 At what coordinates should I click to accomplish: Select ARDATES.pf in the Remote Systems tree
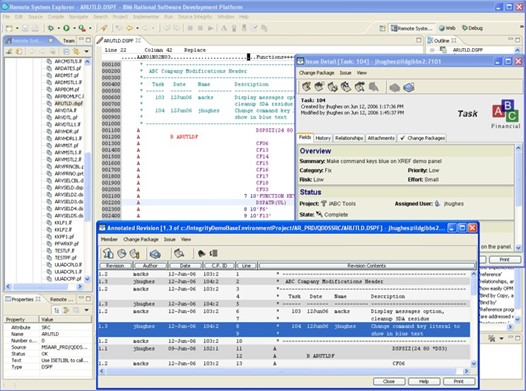tap(67, 68)
